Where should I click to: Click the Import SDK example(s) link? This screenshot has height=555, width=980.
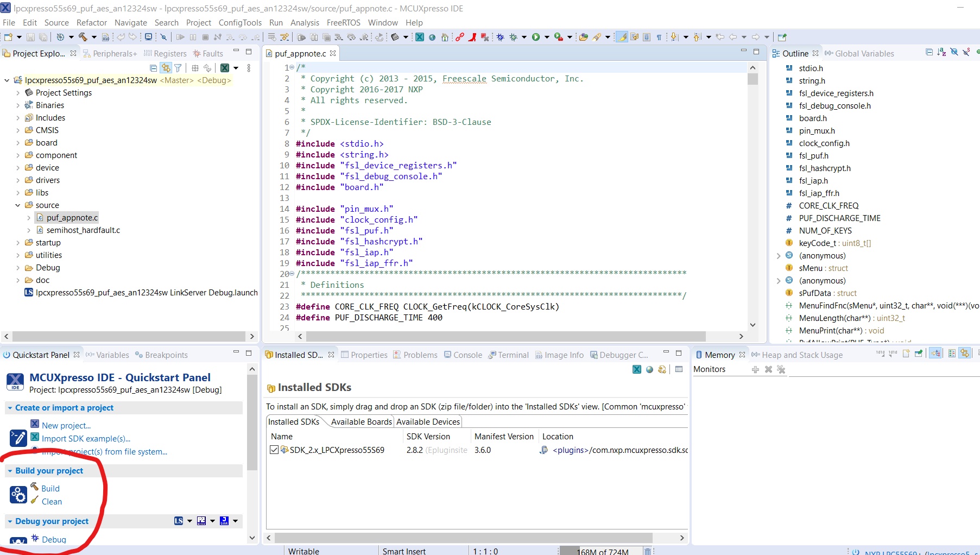86,439
